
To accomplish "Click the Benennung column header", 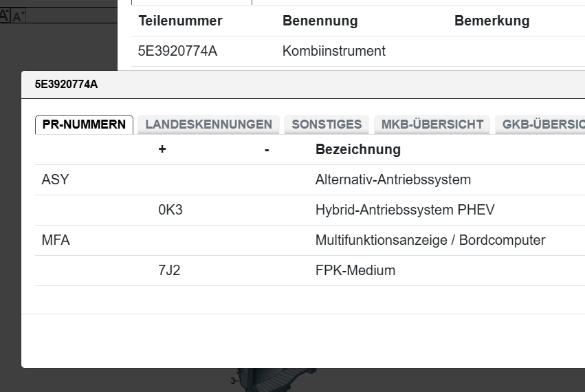I will (320, 21).
